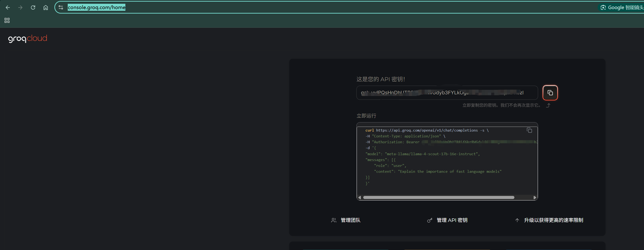
Task: Click the browser back arrow
Action: coord(8,7)
